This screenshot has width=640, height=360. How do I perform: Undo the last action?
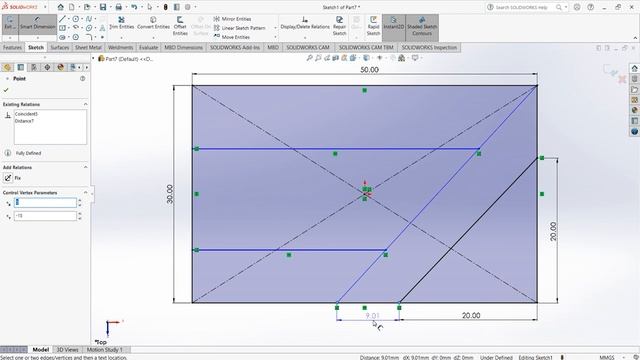(134, 7)
